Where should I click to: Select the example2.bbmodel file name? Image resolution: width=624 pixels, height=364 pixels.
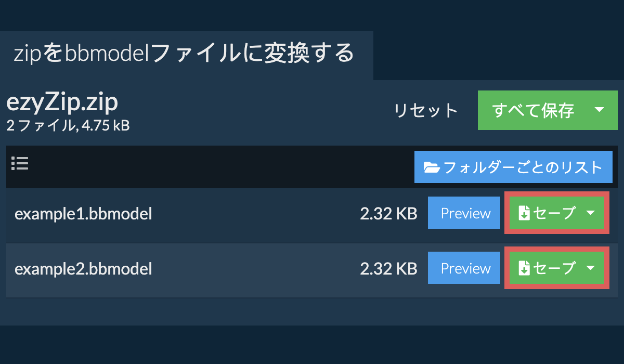tap(83, 269)
